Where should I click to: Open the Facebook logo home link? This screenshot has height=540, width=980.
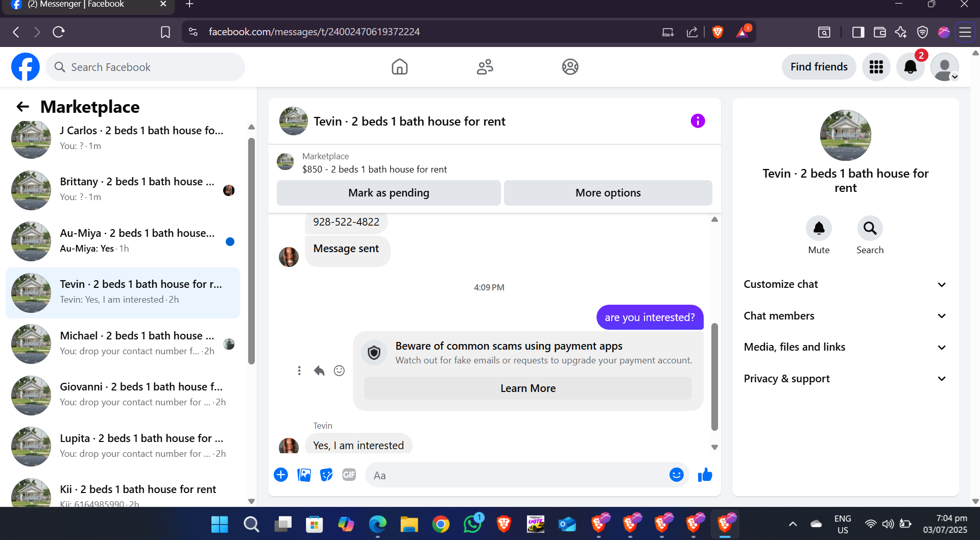[x=26, y=67]
